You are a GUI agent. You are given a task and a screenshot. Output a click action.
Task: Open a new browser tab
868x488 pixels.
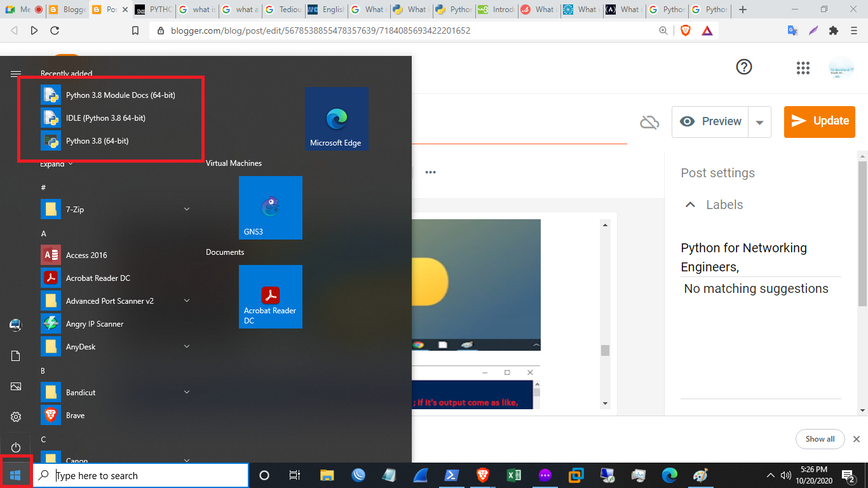pos(743,10)
